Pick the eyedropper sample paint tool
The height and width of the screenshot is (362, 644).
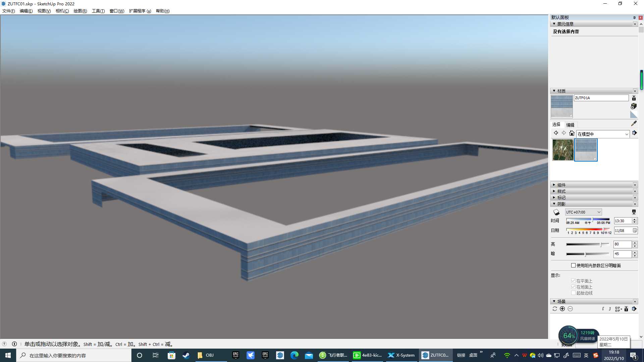point(634,124)
